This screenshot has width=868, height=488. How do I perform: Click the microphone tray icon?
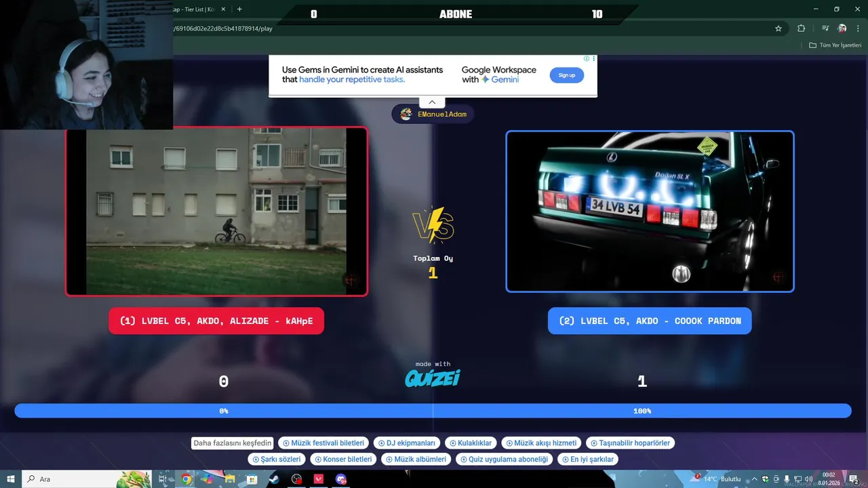pos(787,479)
